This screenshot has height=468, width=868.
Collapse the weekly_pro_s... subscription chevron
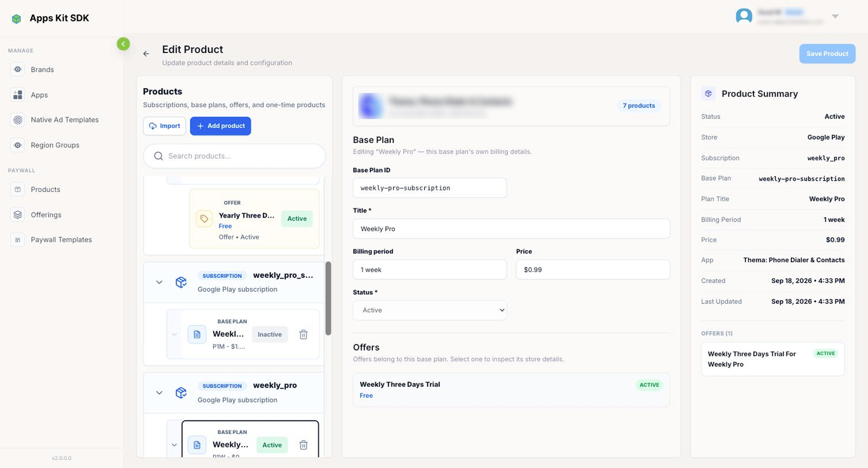[159, 282]
